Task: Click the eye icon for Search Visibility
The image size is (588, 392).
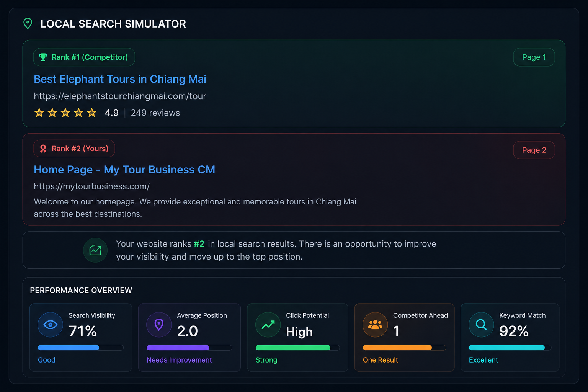Action: click(x=51, y=325)
